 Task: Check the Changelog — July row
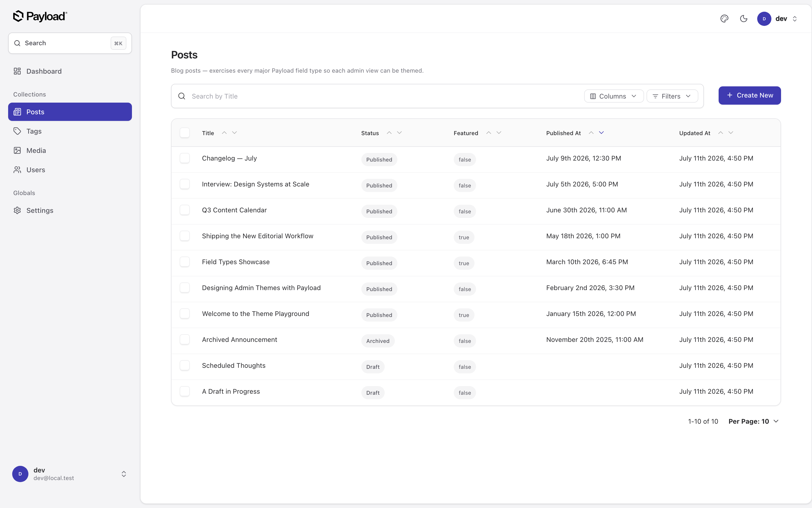[184, 158]
